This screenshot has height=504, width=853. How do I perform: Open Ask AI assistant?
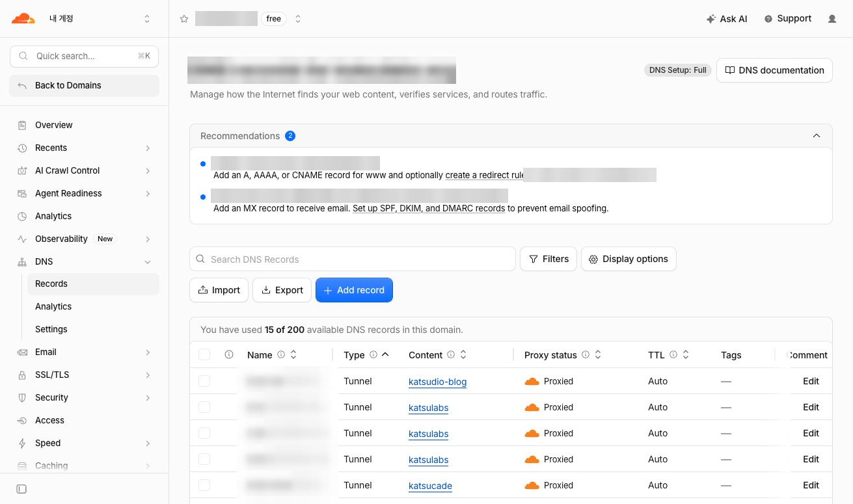click(x=727, y=19)
